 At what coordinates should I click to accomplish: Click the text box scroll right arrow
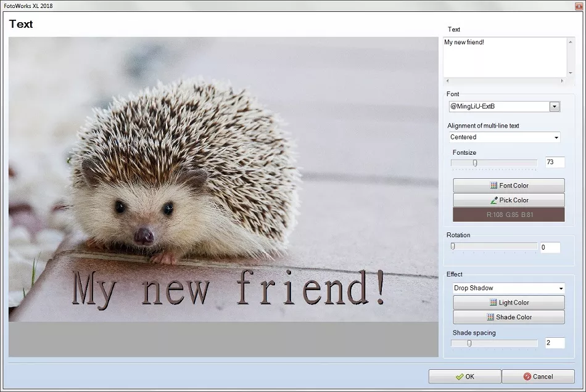click(x=562, y=81)
